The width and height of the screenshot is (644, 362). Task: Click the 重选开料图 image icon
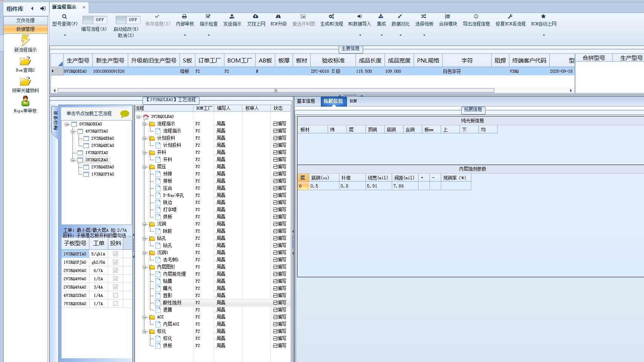pyautogui.click(x=303, y=17)
